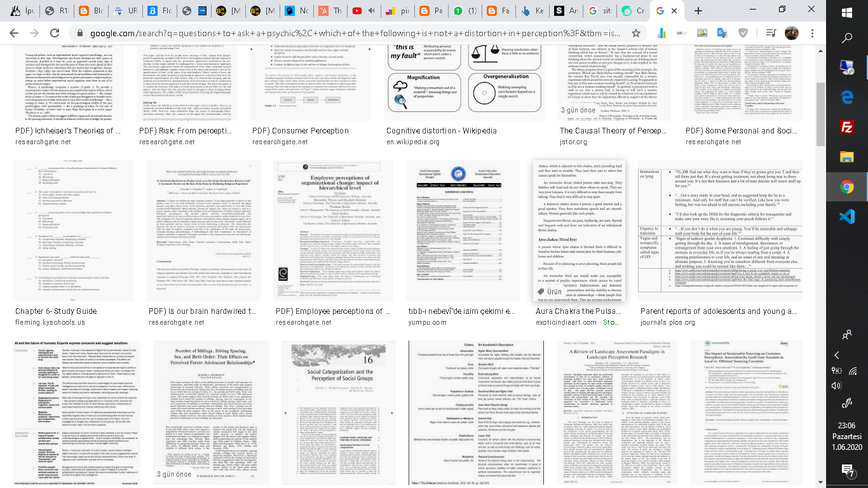The image size is (868, 488).
Task: Switch to the 'Flo' tab
Action: [159, 11]
